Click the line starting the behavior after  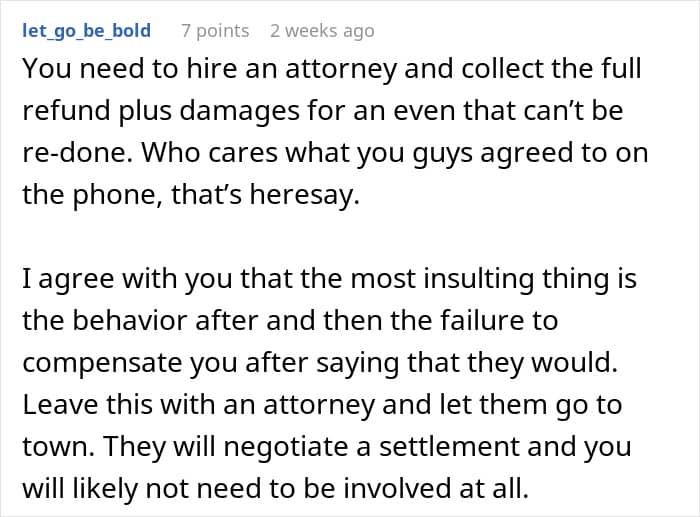[x=290, y=321]
